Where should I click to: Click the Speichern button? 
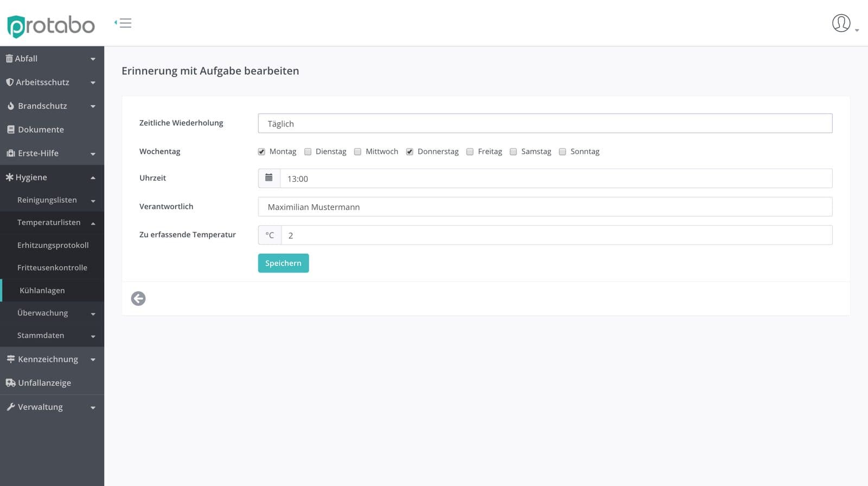(283, 263)
